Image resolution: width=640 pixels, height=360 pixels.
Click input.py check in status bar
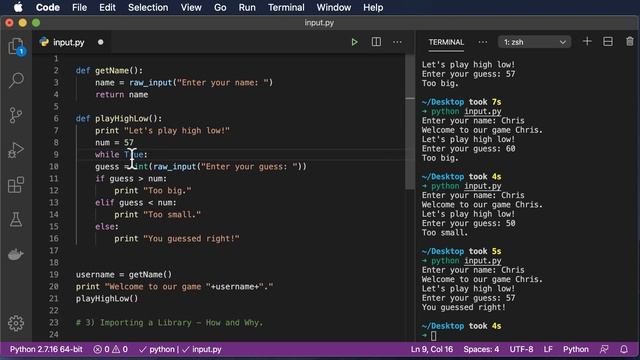202,349
